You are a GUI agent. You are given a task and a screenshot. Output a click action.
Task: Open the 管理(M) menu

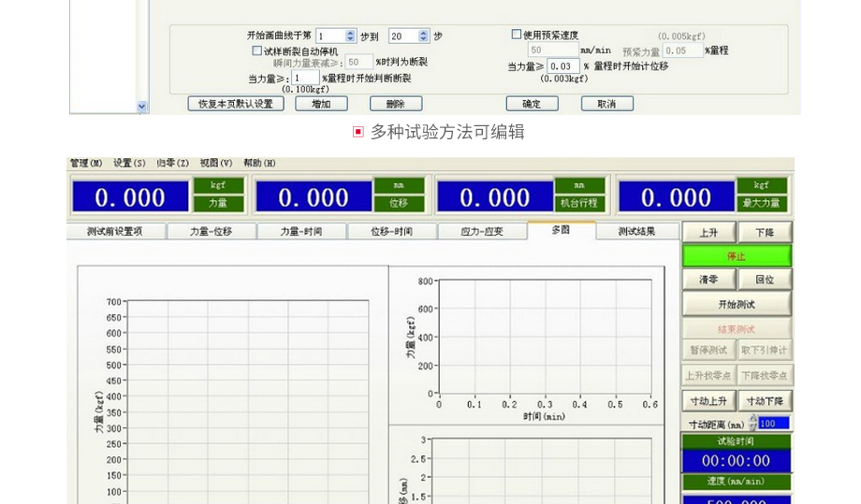86,163
